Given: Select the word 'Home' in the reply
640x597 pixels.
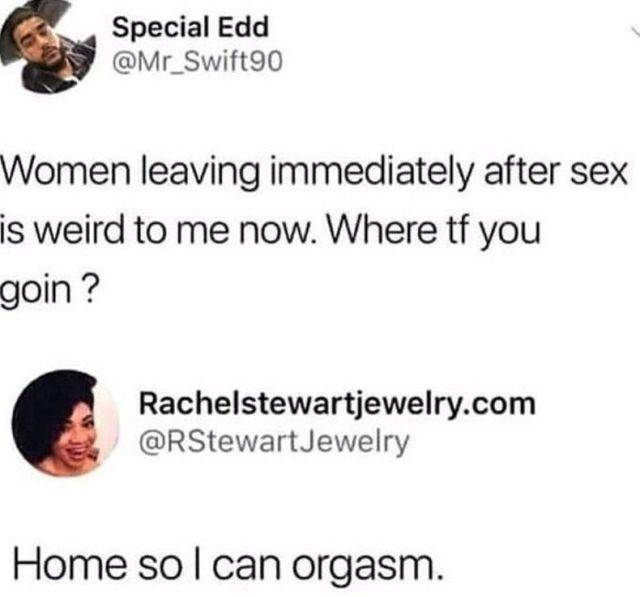Looking at the screenshot, I should coord(70,564).
